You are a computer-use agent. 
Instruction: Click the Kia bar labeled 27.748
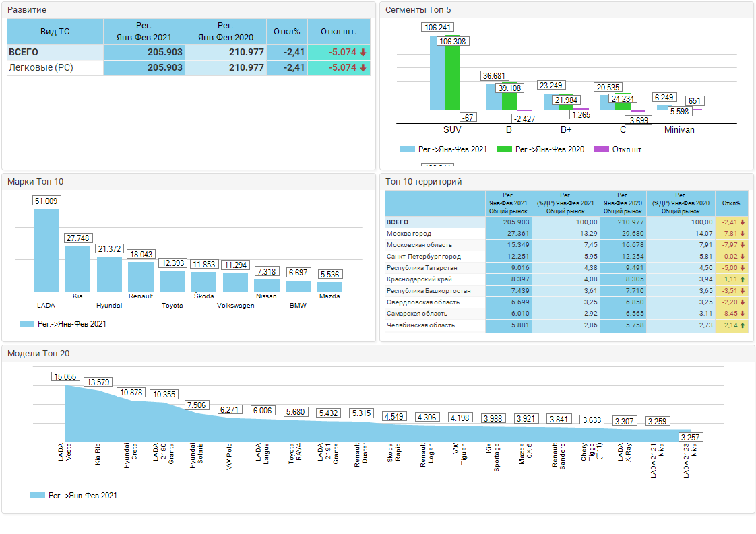pos(77,268)
